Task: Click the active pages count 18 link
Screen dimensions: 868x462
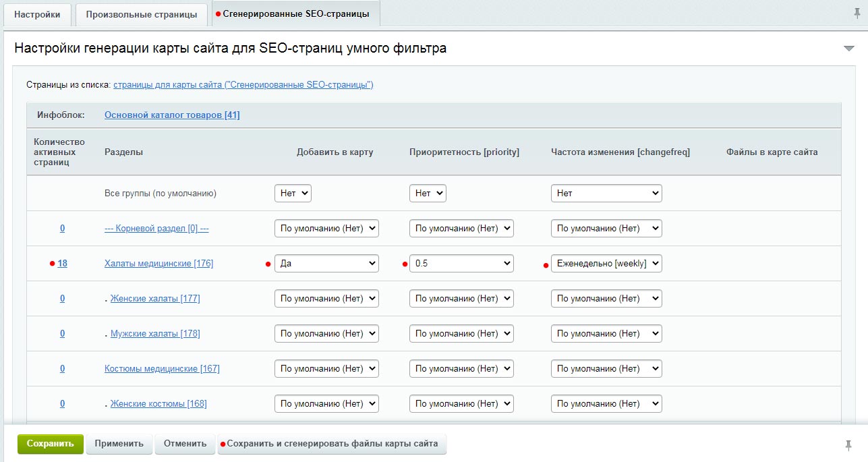Action: click(62, 263)
